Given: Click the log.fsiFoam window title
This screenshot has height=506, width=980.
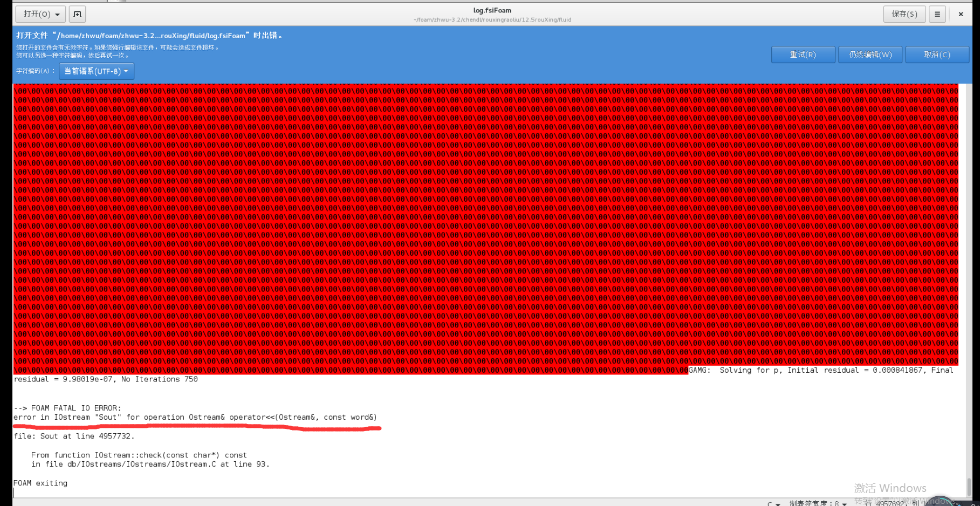Looking at the screenshot, I should 492,10.
